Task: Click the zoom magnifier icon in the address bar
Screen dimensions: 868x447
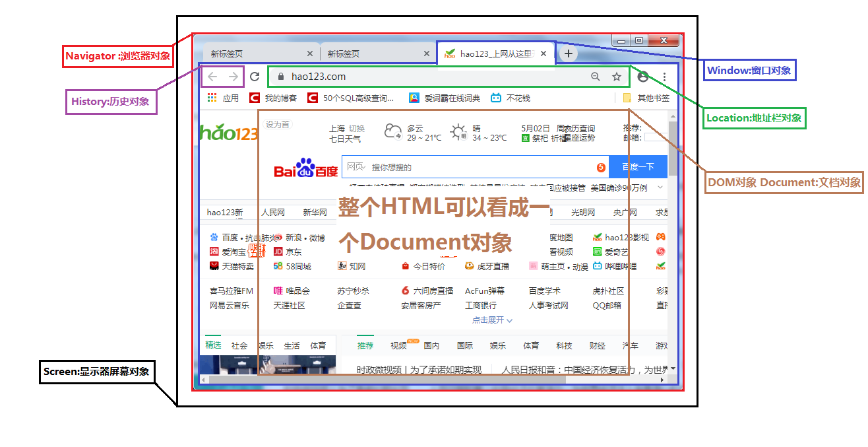Action: tap(596, 77)
